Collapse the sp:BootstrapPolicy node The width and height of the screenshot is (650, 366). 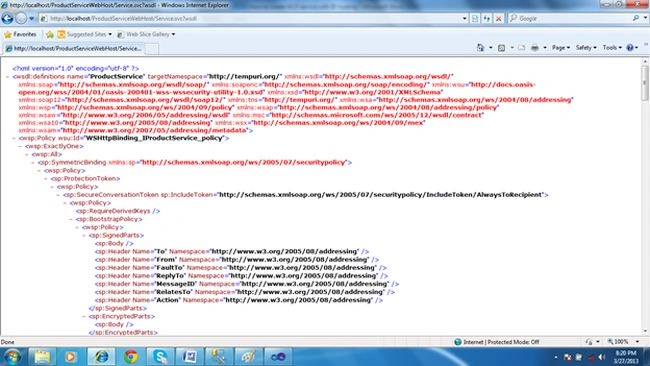coord(71,219)
